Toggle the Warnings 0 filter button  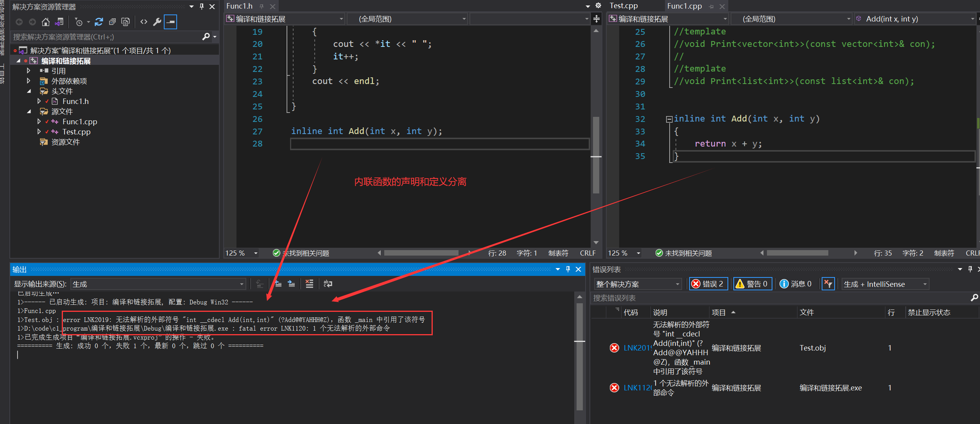click(752, 284)
